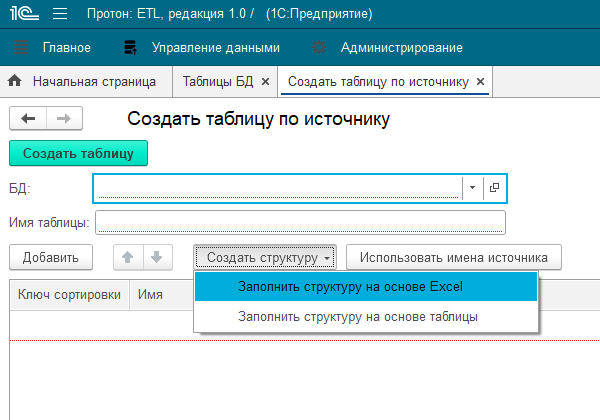Click the Главное section menu icon
Image resolution: width=600 pixels, height=420 pixels.
[21, 47]
